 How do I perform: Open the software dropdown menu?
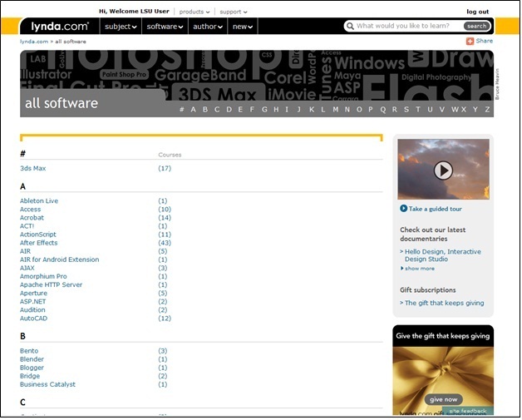[x=165, y=27]
